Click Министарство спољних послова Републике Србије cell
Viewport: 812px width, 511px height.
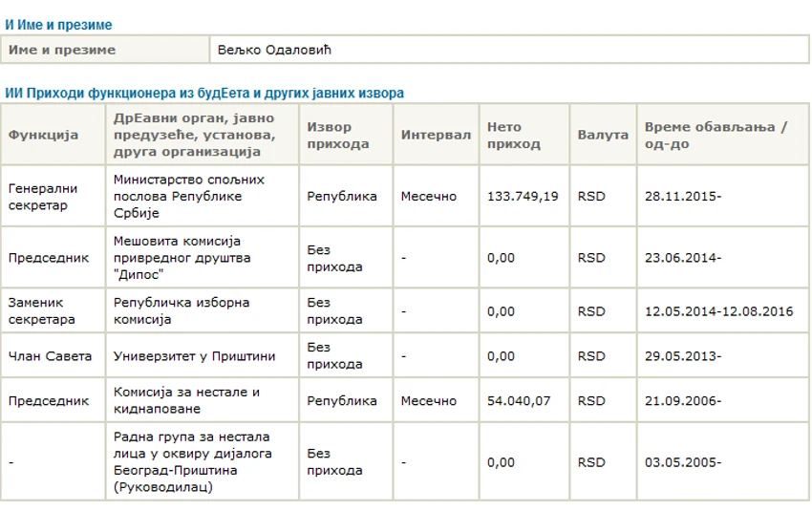click(x=202, y=196)
